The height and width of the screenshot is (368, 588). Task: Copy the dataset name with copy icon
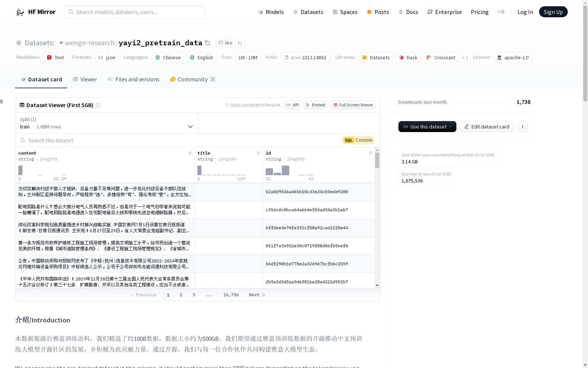[x=207, y=43]
